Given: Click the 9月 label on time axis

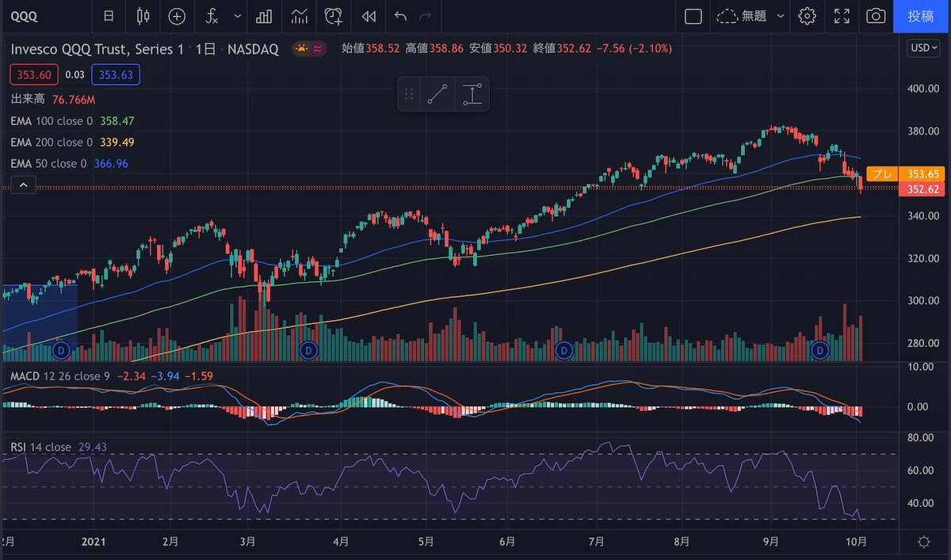Looking at the screenshot, I should [771, 542].
